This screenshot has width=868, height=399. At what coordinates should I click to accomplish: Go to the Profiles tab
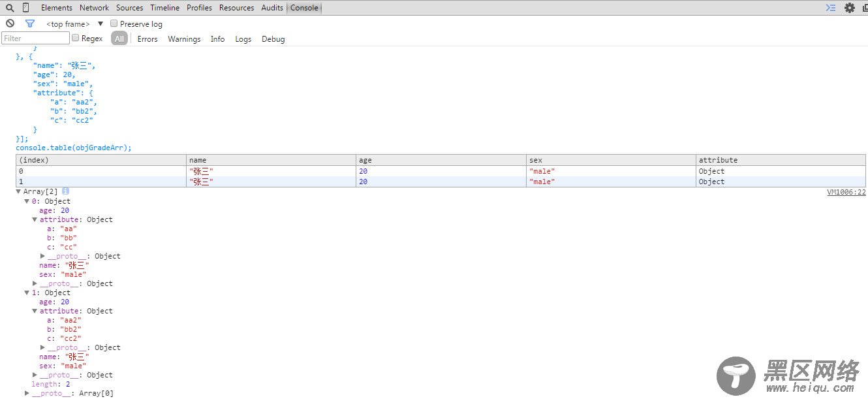(200, 8)
